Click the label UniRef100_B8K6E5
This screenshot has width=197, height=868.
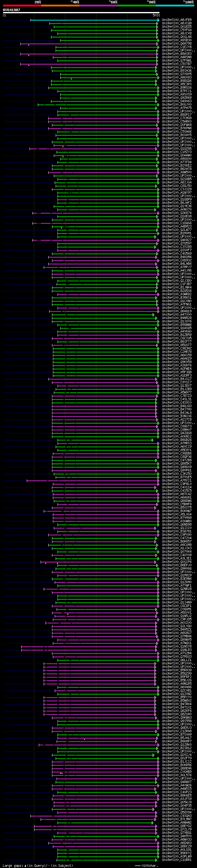pyautogui.click(x=177, y=796)
